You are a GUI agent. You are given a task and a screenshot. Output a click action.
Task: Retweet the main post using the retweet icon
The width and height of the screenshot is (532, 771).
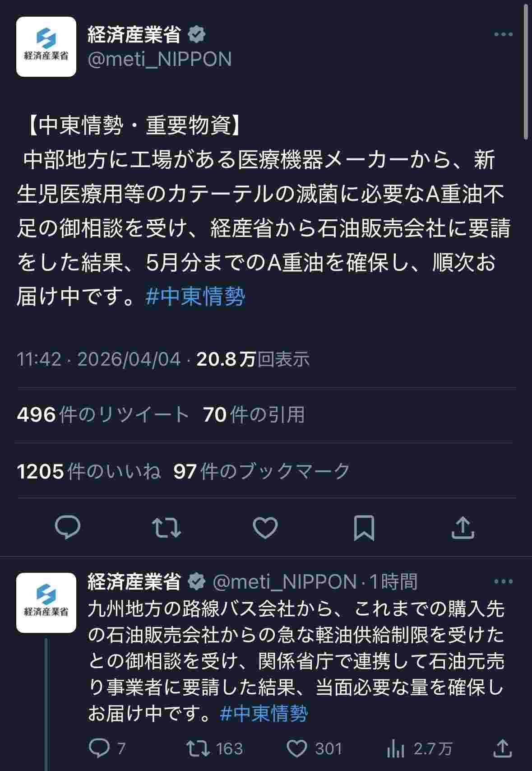pos(167,527)
